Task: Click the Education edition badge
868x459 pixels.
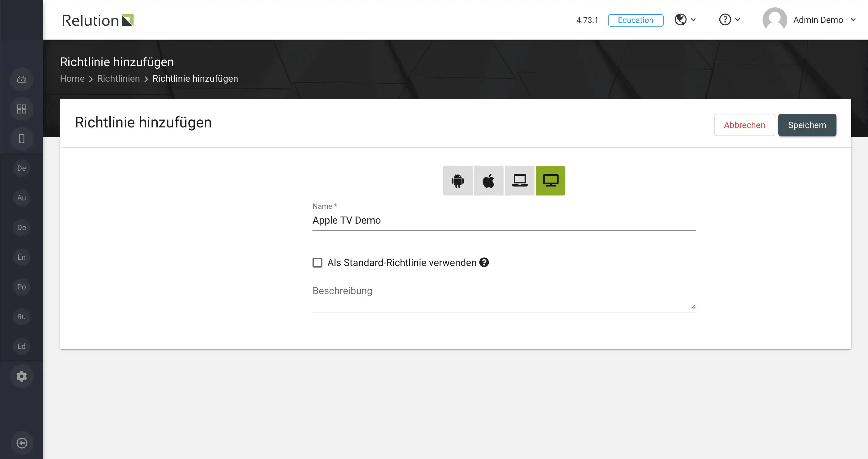Action: (x=636, y=20)
